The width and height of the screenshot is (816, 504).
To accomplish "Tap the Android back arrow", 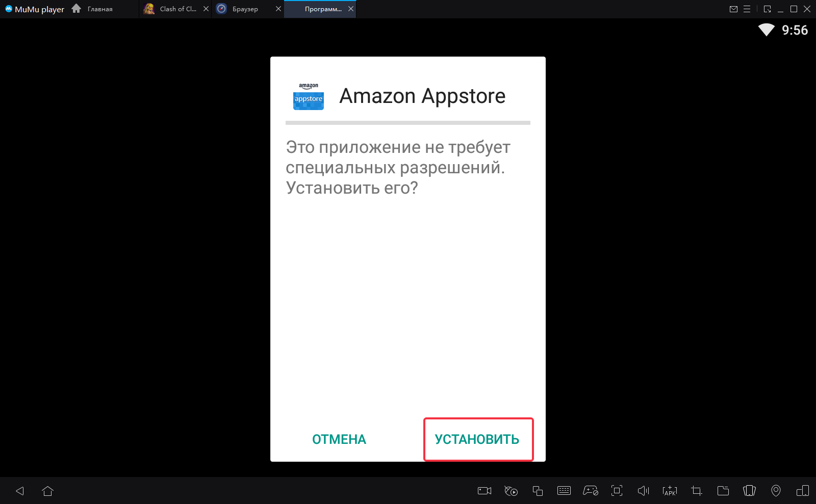I will 20,491.
